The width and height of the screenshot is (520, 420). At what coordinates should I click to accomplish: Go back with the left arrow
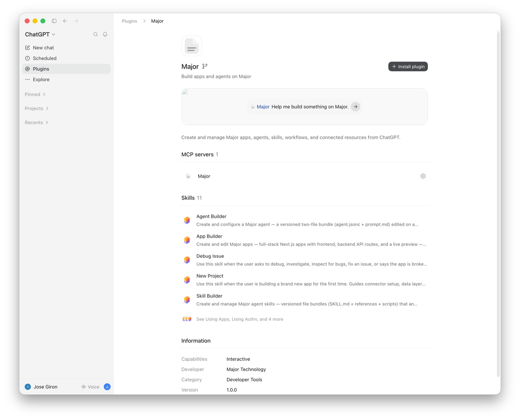(x=65, y=21)
